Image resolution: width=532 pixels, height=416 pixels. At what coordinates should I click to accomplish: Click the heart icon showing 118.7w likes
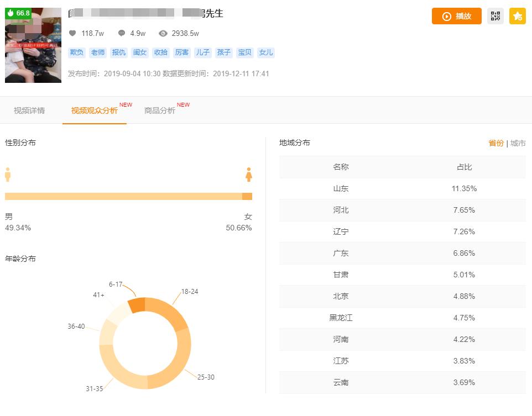tap(72, 33)
